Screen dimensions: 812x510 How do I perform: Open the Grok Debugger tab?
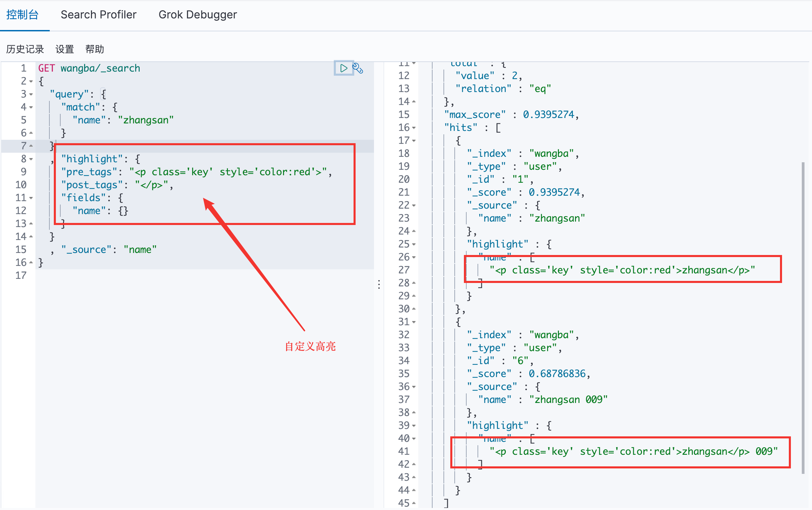[x=198, y=15]
